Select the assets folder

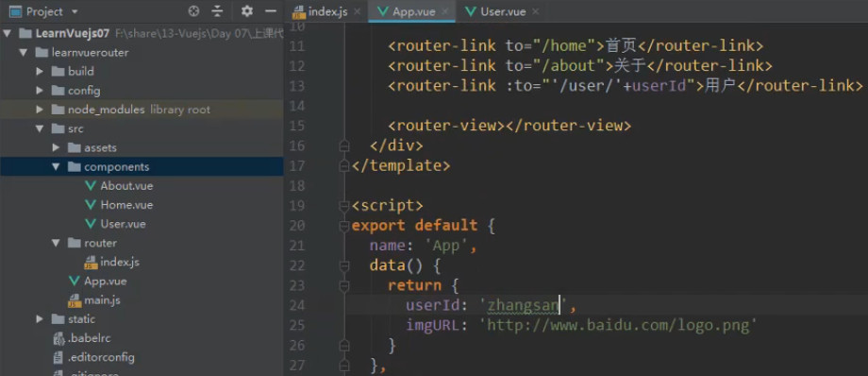(x=100, y=147)
